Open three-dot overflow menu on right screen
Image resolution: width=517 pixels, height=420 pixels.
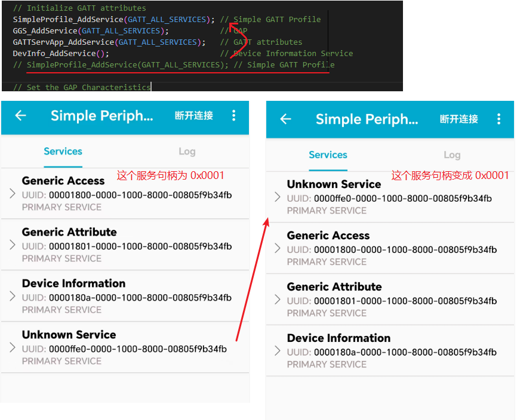pyautogui.click(x=498, y=119)
